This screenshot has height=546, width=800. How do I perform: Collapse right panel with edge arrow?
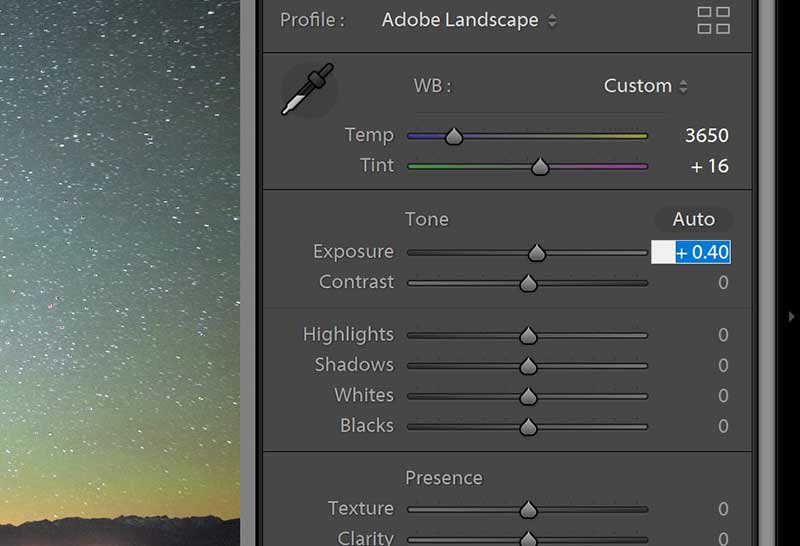tap(791, 316)
